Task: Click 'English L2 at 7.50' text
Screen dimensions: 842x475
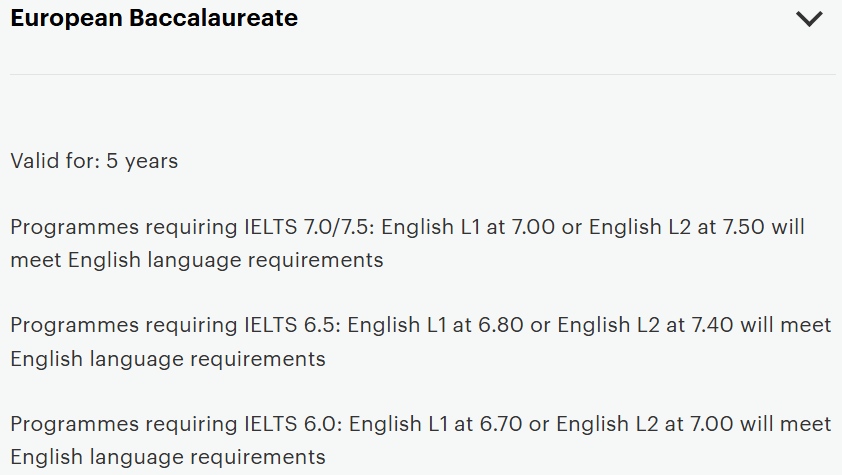Action: click(677, 227)
